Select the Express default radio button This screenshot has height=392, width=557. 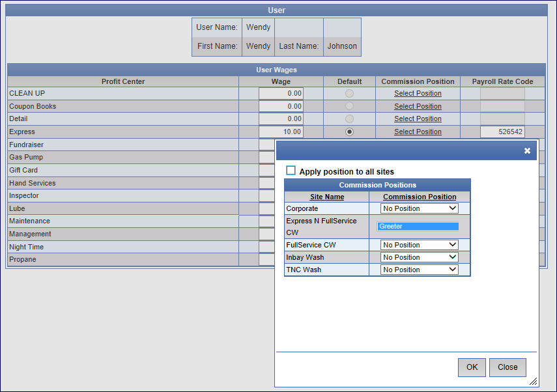(349, 132)
